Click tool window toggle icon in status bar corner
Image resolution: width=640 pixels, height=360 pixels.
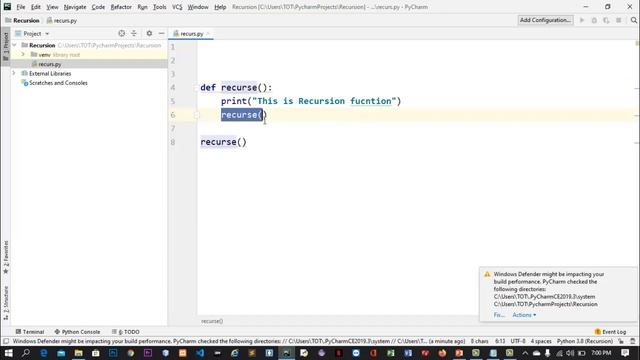pyautogui.click(x=6, y=341)
